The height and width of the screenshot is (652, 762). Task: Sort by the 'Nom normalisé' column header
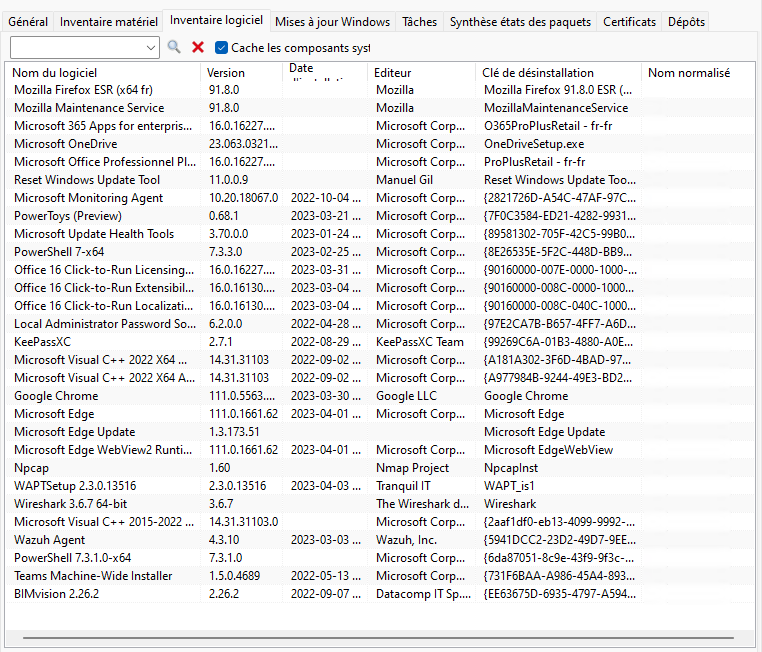click(x=698, y=72)
